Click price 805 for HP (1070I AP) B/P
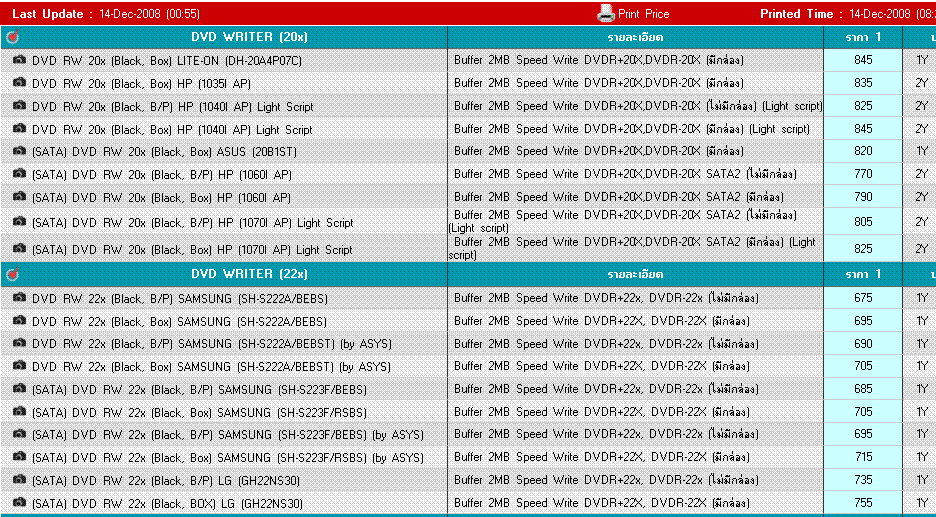Screen dimensions: 936x517 [863, 221]
